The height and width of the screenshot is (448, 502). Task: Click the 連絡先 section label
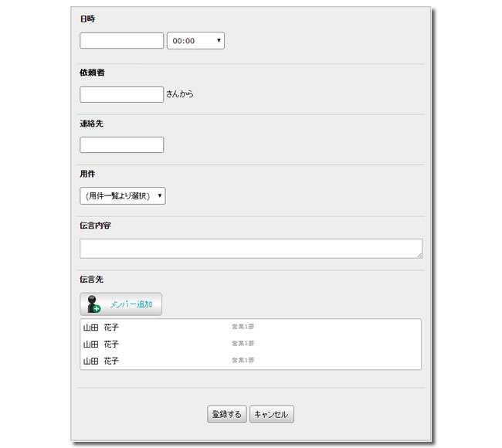tap(92, 124)
